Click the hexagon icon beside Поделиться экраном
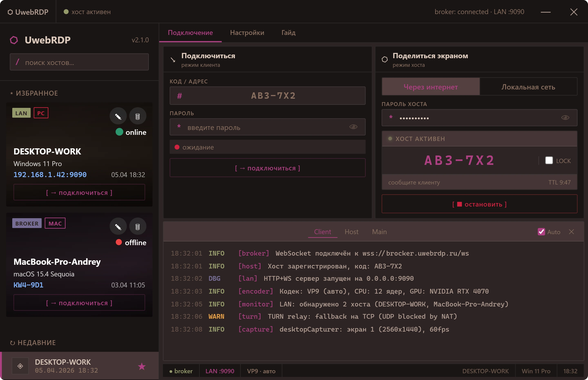This screenshot has height=380, width=588. coord(385,59)
